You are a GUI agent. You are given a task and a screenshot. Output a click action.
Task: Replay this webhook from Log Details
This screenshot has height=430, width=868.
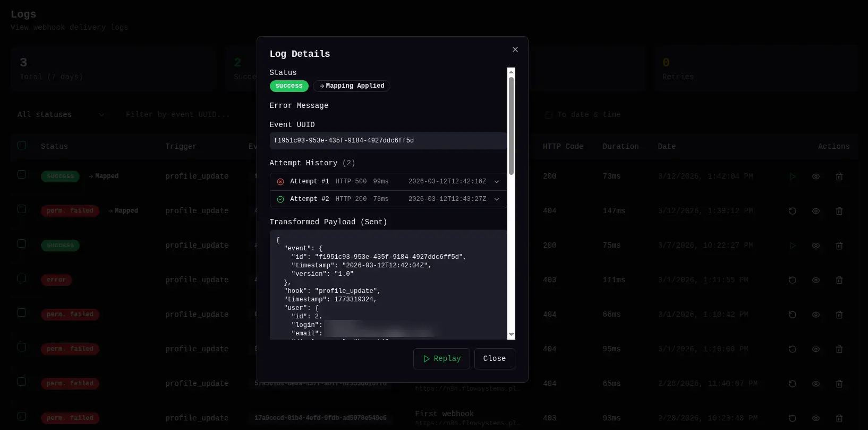coord(441,359)
